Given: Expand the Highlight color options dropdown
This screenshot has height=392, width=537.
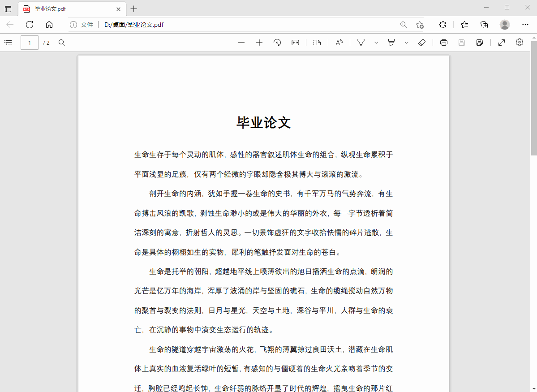Looking at the screenshot, I should (407, 43).
